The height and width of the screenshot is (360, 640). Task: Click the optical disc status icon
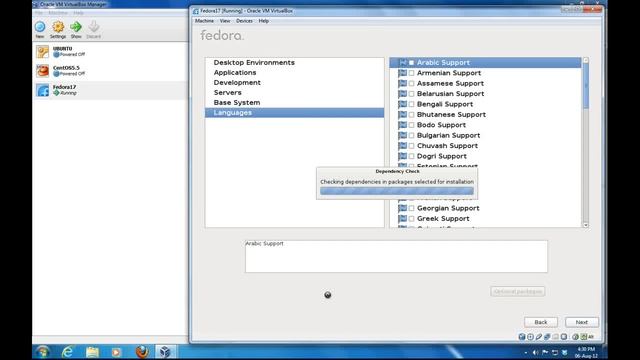pos(530,337)
